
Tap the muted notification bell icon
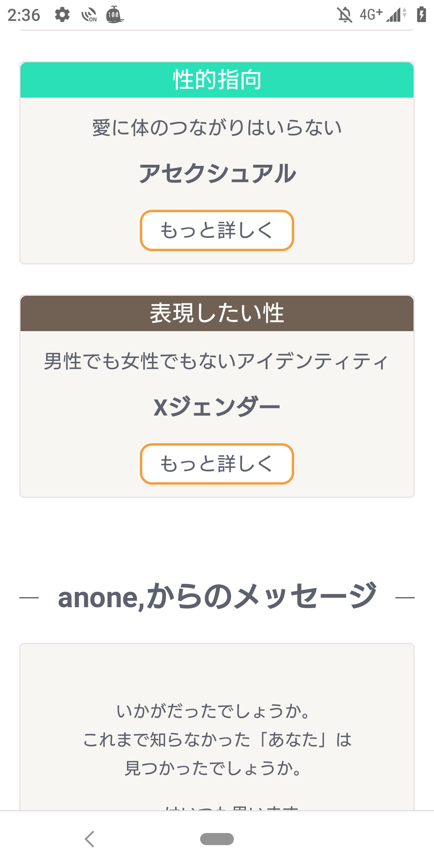pos(344,15)
